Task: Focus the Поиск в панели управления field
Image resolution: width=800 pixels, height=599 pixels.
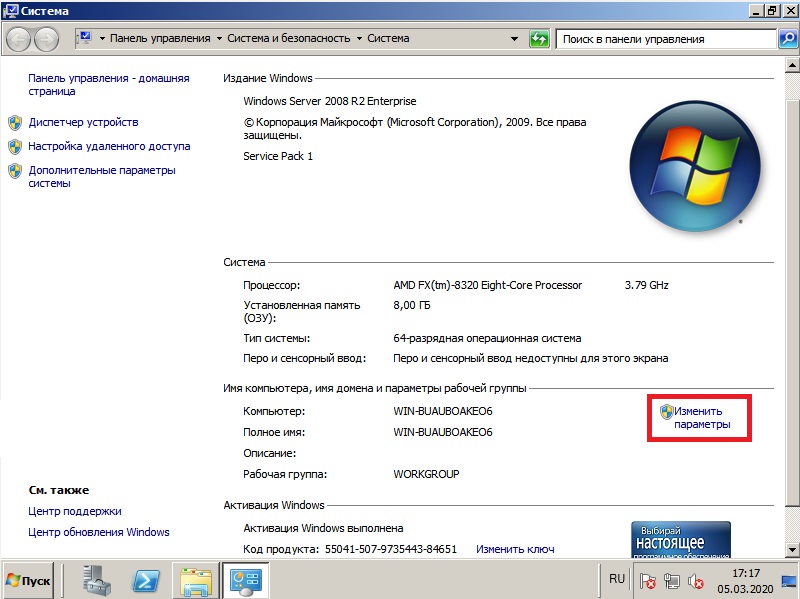Action: click(x=665, y=39)
